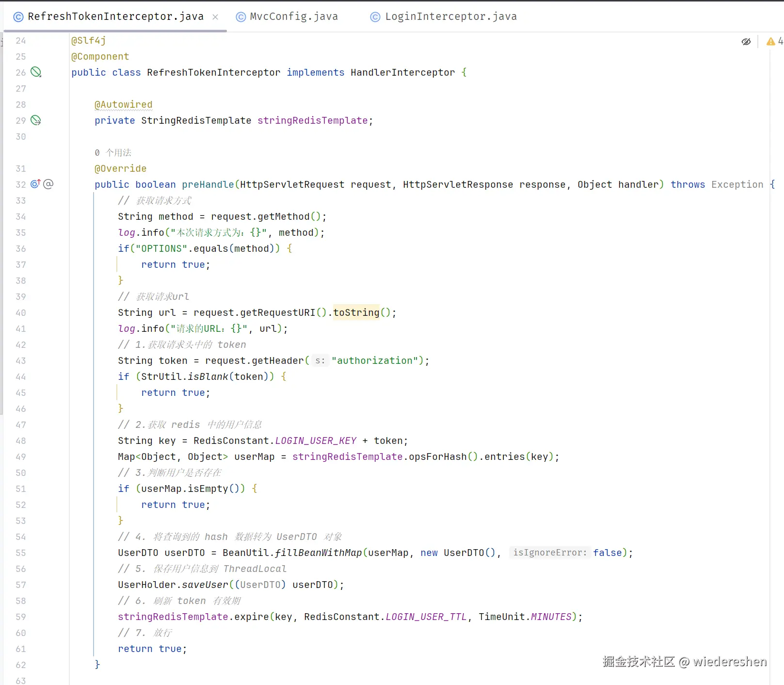Click the "请求的URL: {}" log string
Viewport: 784px width, 685px height.
click(x=209, y=328)
